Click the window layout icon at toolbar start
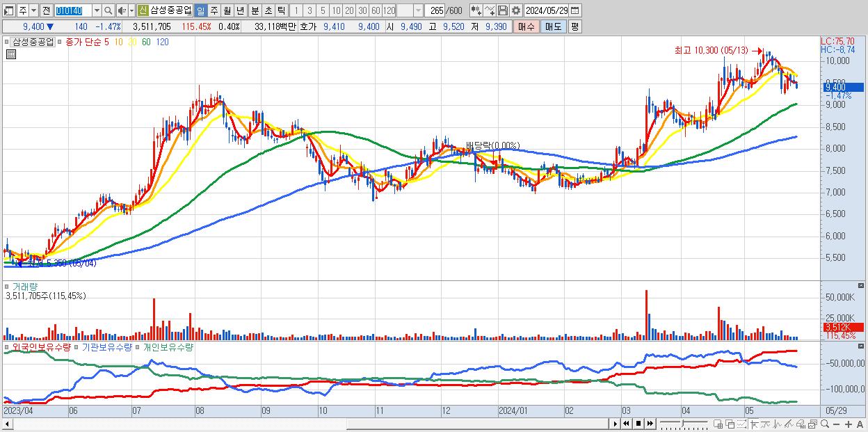The height and width of the screenshot is (432, 868). pyautogui.click(x=8, y=10)
